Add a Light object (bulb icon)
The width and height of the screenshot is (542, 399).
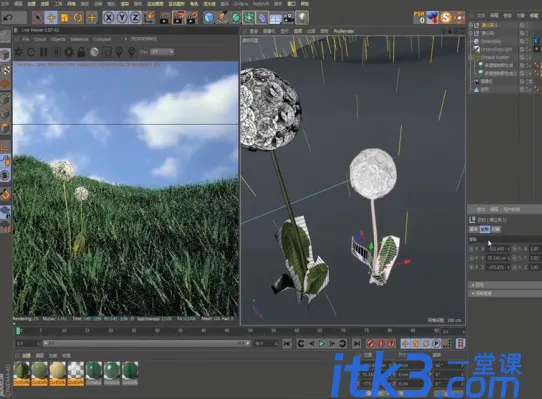point(302,17)
